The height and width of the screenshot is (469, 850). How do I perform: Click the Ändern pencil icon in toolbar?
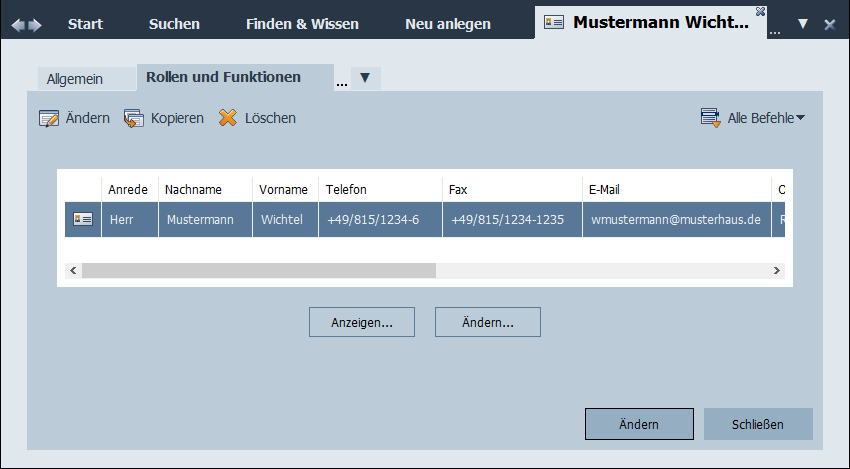point(49,119)
